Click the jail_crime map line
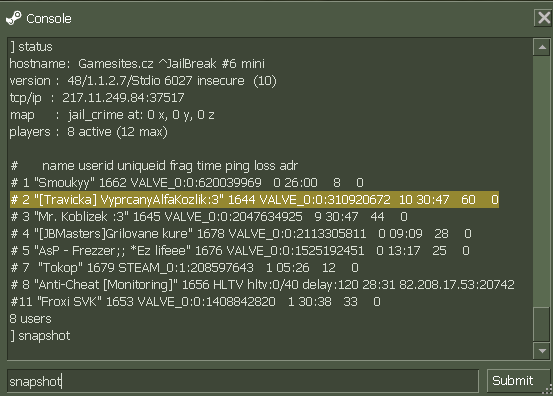553x396 pixels. coord(112,115)
